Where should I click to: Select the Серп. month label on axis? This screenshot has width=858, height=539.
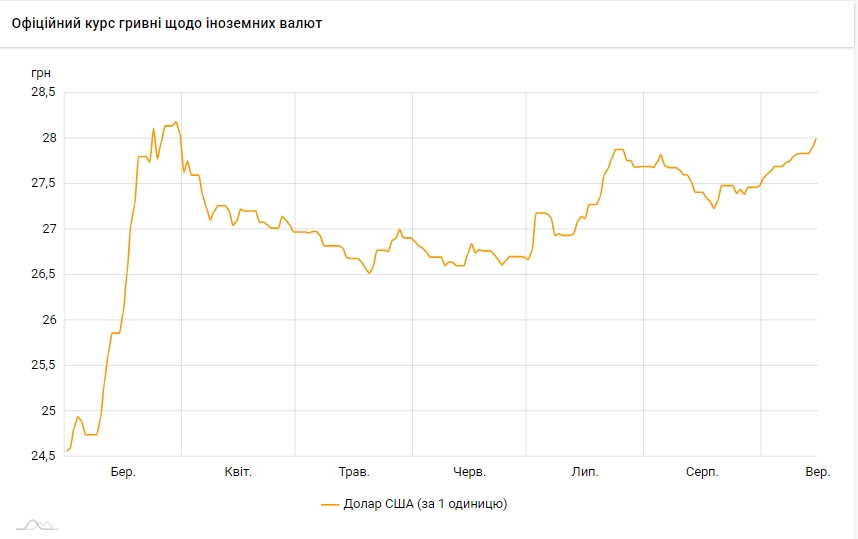pyautogui.click(x=701, y=472)
